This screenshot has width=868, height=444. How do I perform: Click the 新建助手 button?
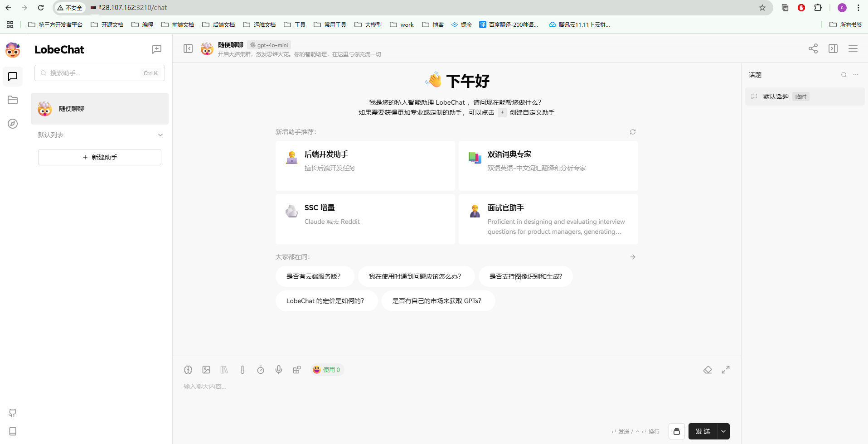pos(100,157)
